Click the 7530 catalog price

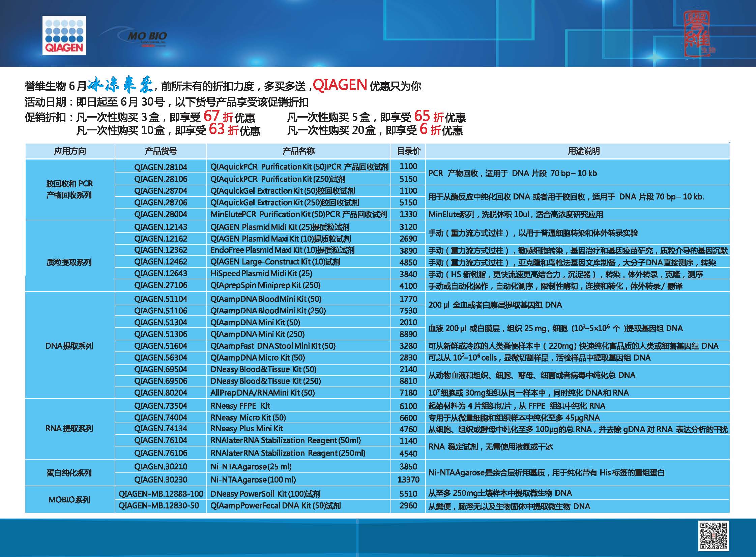point(408,311)
